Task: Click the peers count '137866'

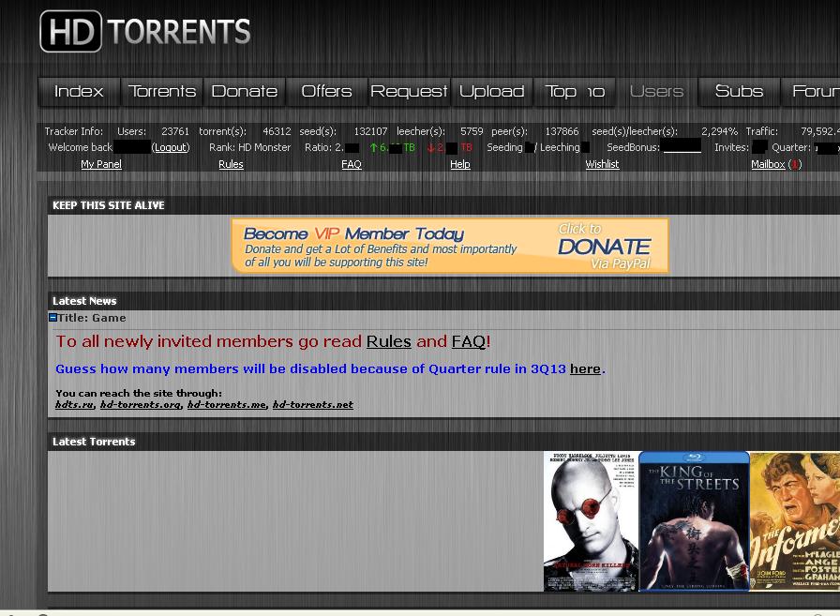Action: [x=562, y=131]
